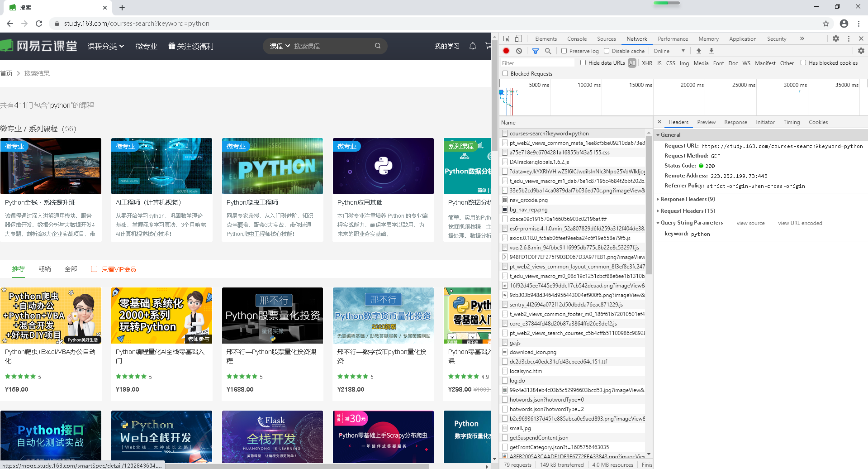Click view URL encoded link
868x469 pixels.
coord(800,223)
